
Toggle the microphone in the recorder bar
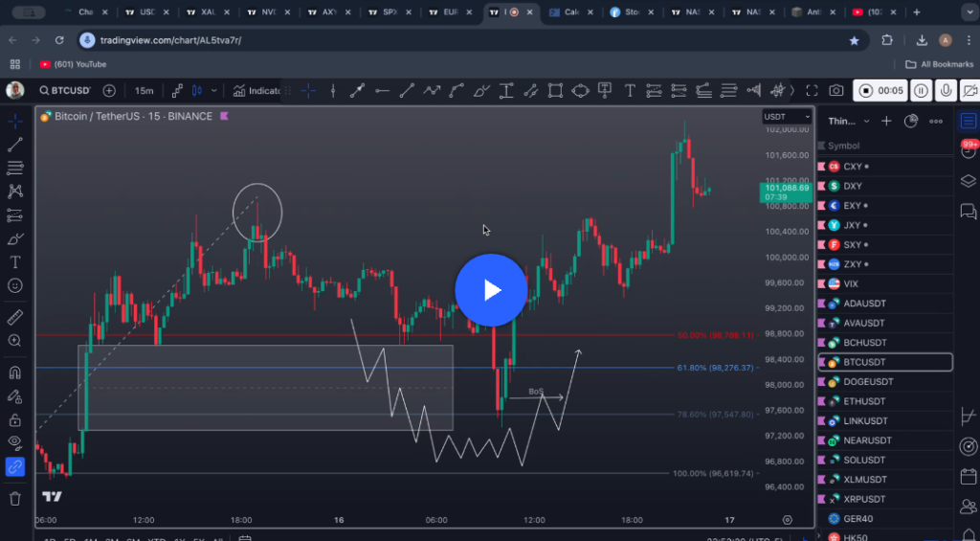point(947,91)
